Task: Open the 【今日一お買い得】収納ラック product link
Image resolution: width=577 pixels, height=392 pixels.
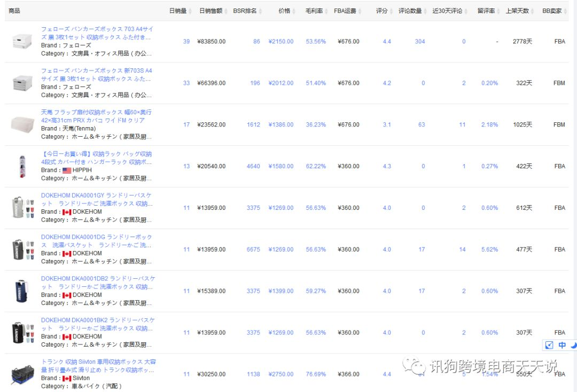Action: point(96,158)
